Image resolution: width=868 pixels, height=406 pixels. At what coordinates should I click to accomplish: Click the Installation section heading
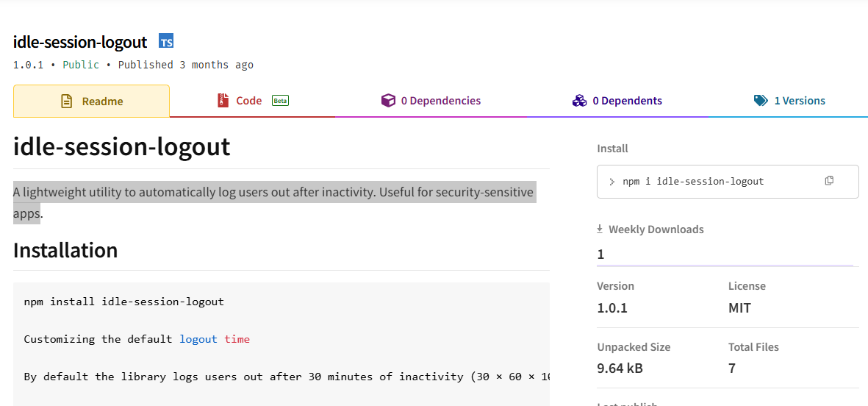(x=65, y=250)
